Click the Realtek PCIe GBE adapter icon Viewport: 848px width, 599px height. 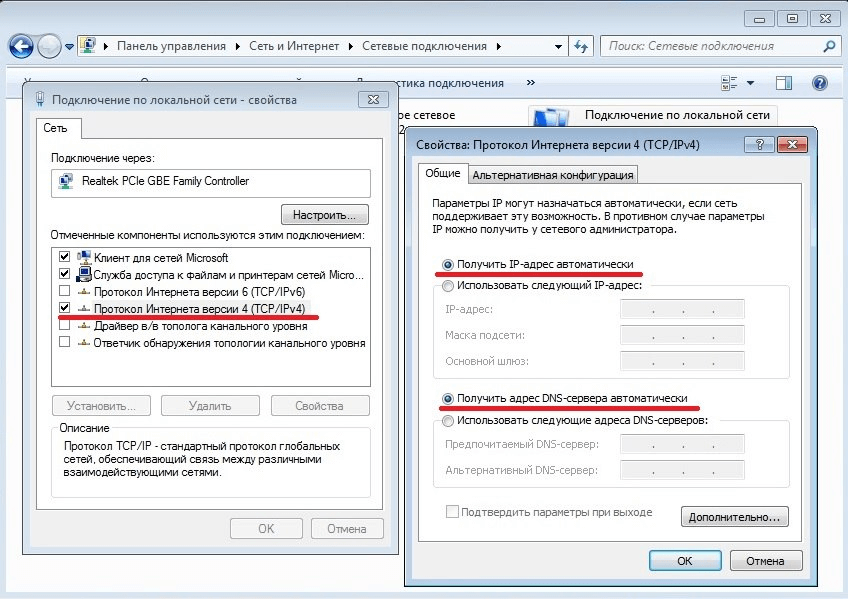(x=66, y=182)
